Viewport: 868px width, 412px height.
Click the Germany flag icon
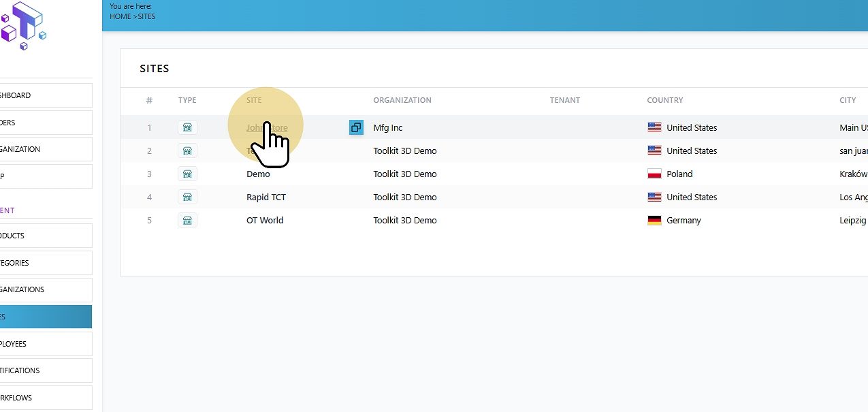click(x=654, y=220)
